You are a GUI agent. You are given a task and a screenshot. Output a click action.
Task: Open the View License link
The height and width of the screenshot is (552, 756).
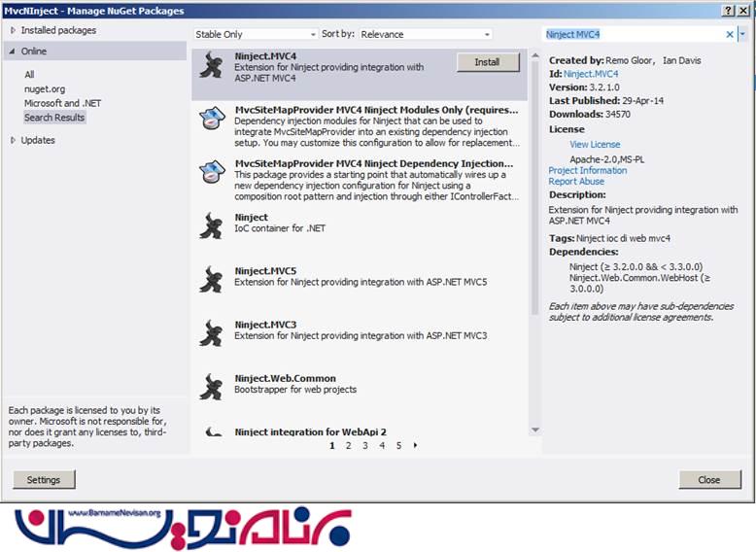[595, 144]
